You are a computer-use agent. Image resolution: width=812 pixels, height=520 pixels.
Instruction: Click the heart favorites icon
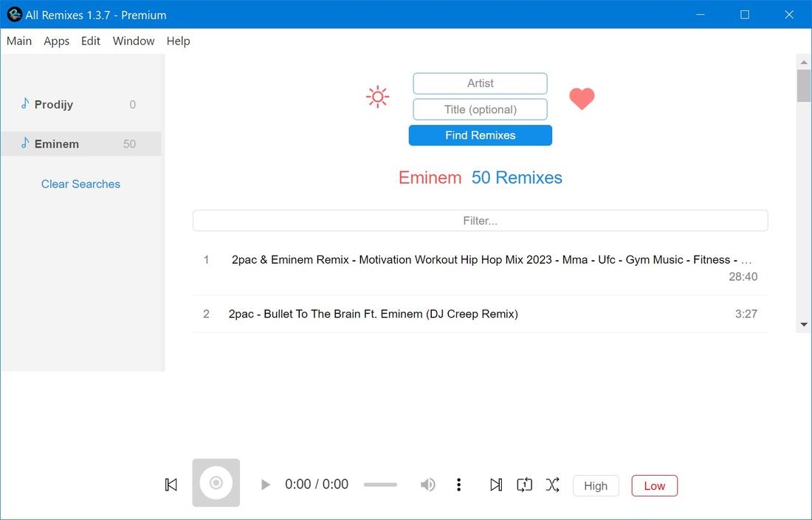point(582,98)
